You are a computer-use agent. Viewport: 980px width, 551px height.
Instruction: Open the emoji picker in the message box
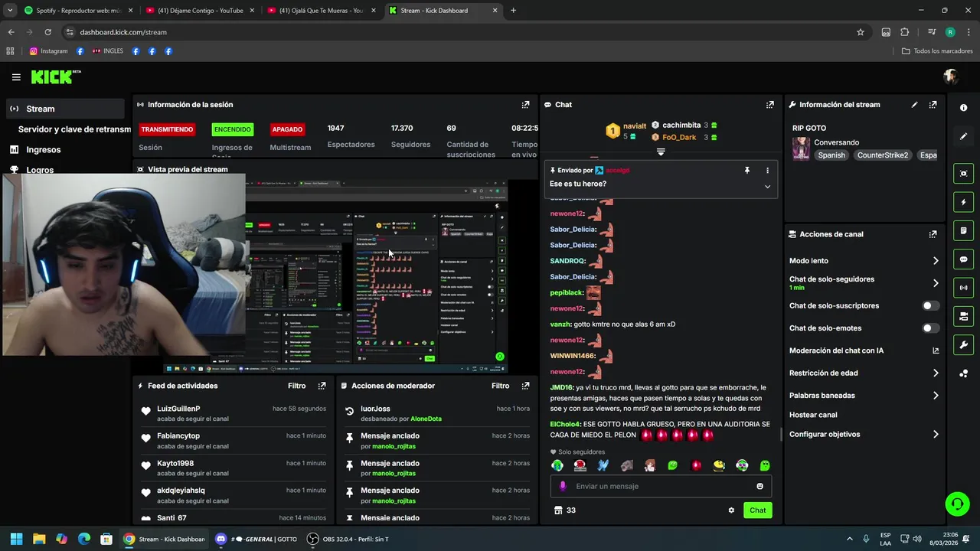759,486
